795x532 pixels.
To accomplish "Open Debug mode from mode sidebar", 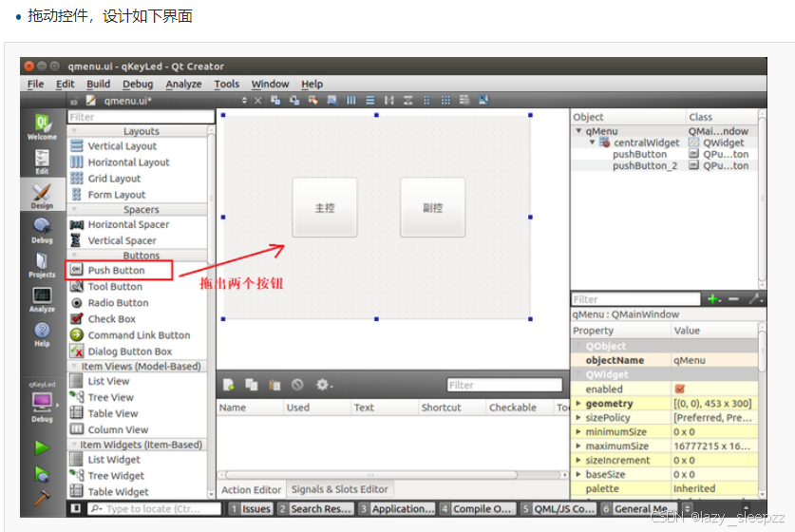I will 42,230.
